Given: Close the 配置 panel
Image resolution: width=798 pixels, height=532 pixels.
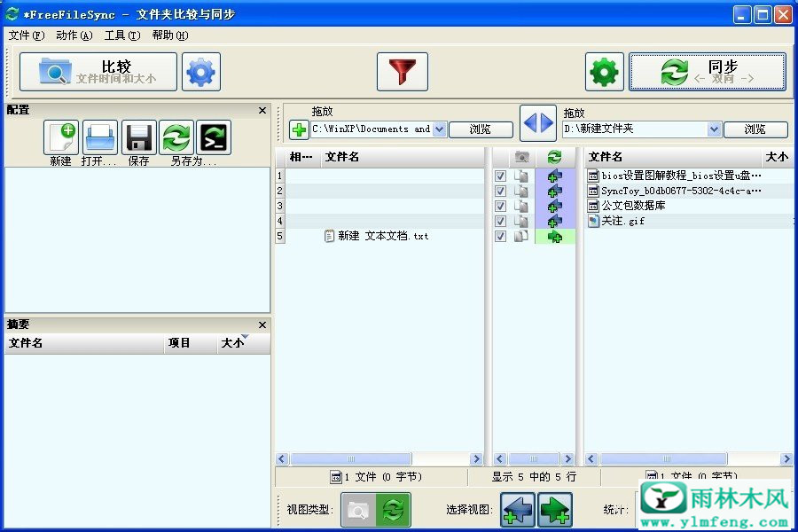Looking at the screenshot, I should click(262, 111).
